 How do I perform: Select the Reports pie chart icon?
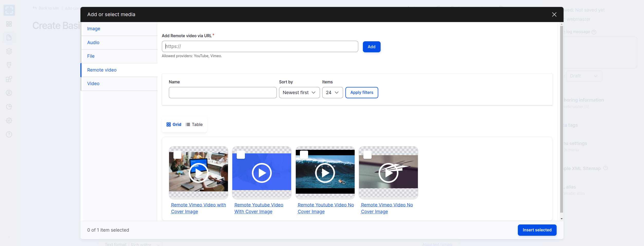coord(9,106)
